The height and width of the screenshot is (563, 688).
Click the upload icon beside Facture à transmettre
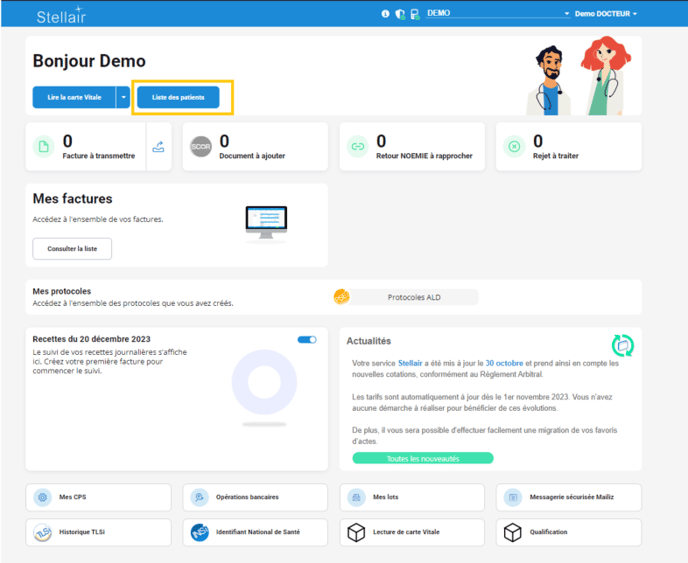coord(158,147)
